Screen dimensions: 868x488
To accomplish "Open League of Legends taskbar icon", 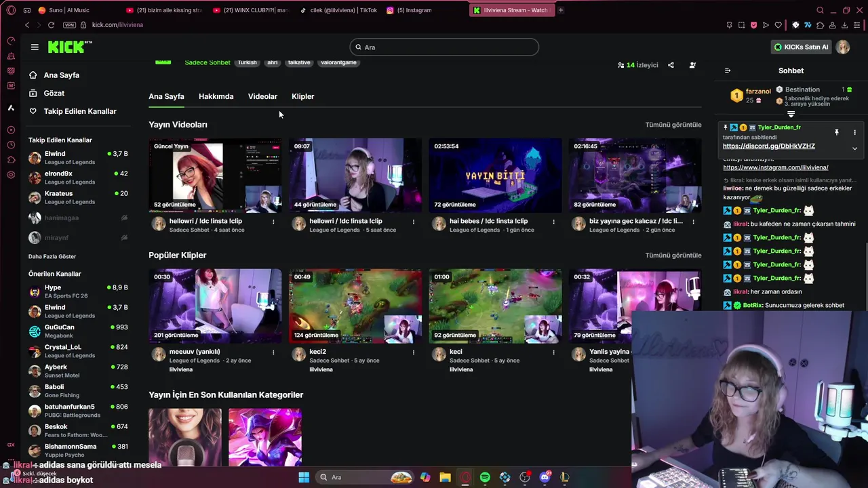I will 564,477.
